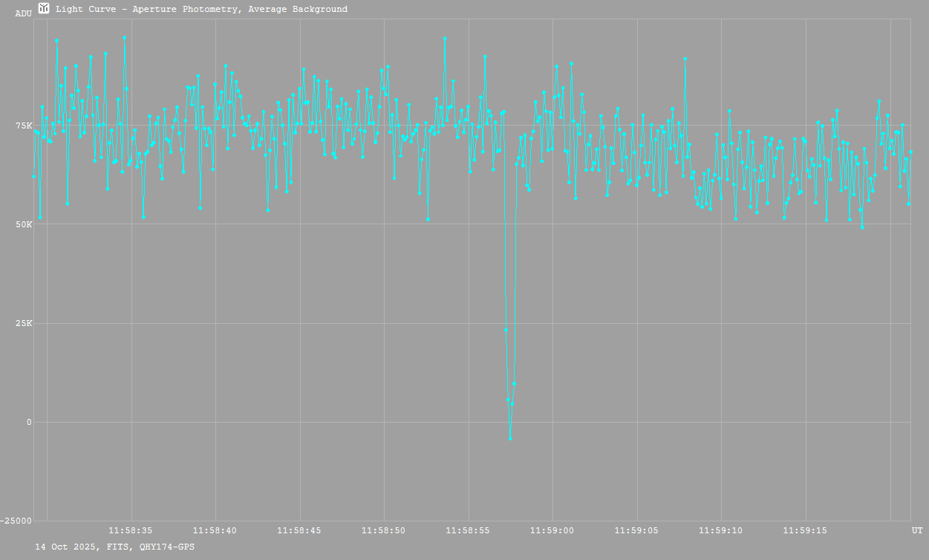
Task: Click the 11:59:10 time axis label
Action: pyautogui.click(x=720, y=530)
